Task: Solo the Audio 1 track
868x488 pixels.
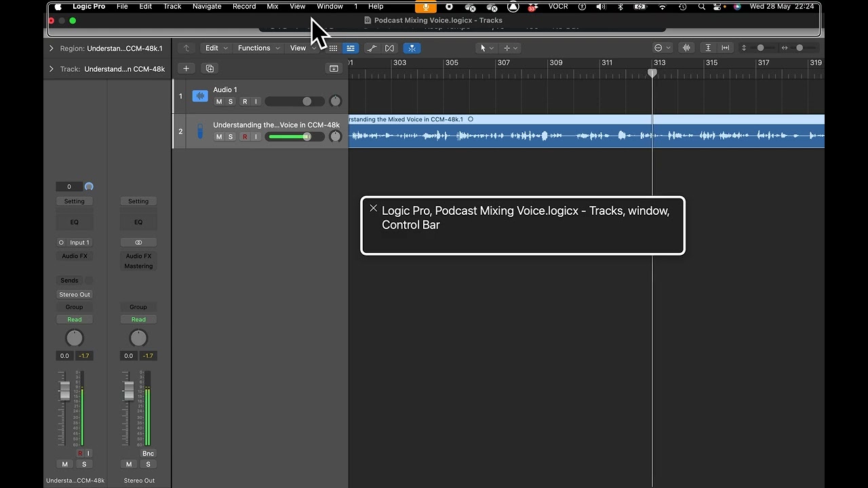Action: (x=231, y=102)
